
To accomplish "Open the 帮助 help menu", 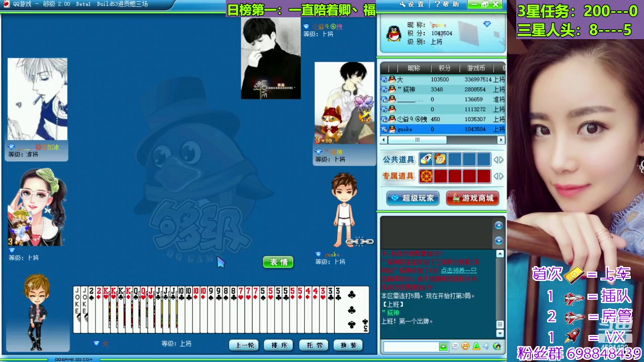I will coord(446,5).
